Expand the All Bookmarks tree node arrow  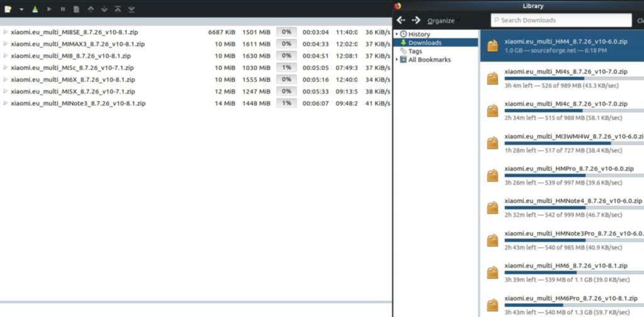click(x=397, y=60)
